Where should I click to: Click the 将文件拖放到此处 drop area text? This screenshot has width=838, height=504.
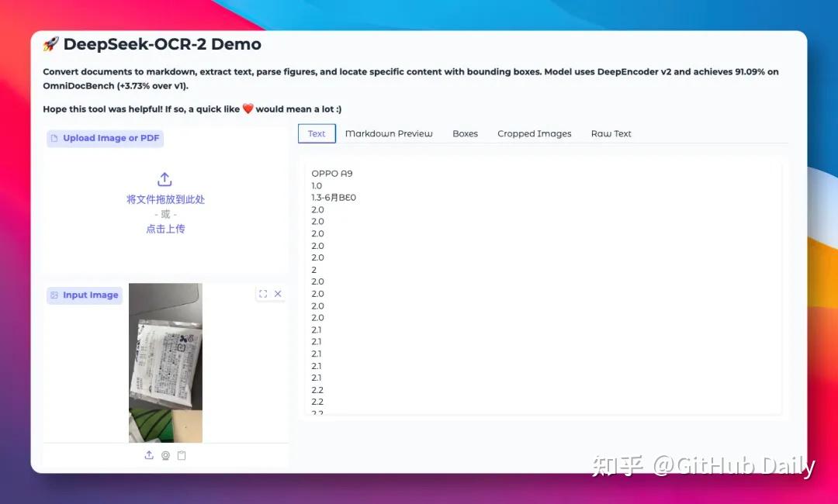pyautogui.click(x=166, y=199)
